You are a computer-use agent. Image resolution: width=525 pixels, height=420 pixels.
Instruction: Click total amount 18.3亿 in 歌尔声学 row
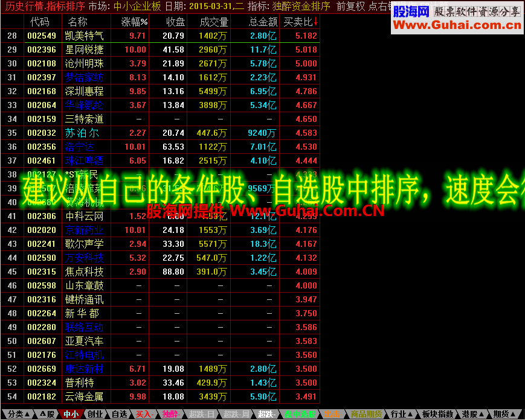[263, 244]
